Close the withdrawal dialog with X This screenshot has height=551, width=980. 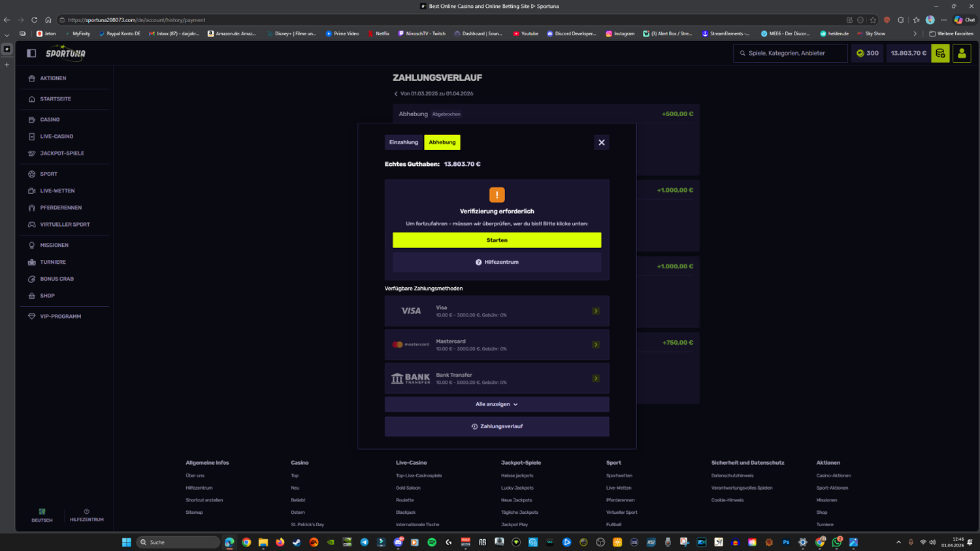tap(602, 142)
